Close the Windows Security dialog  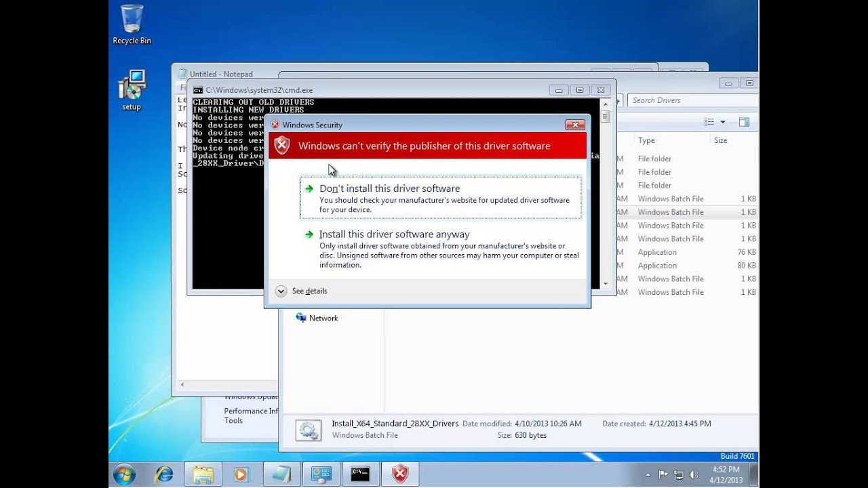coord(575,125)
